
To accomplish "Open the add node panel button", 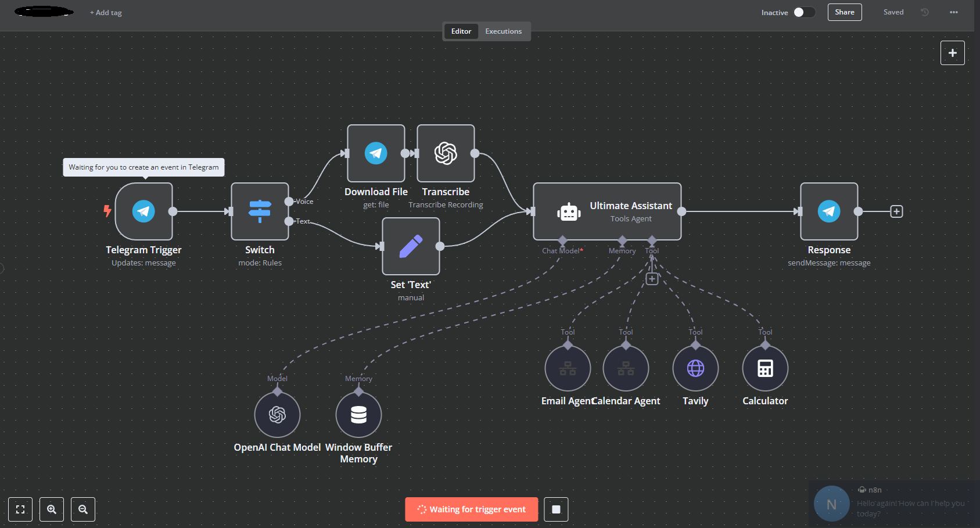I will click(x=953, y=53).
